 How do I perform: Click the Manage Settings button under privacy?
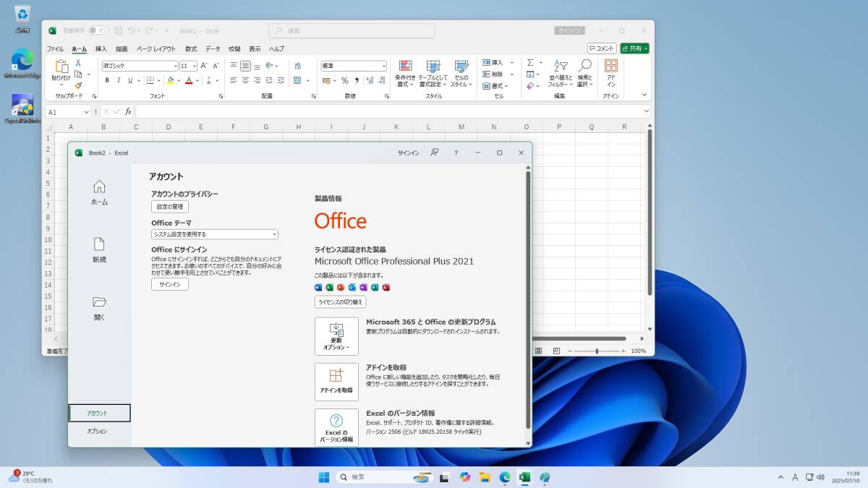170,207
